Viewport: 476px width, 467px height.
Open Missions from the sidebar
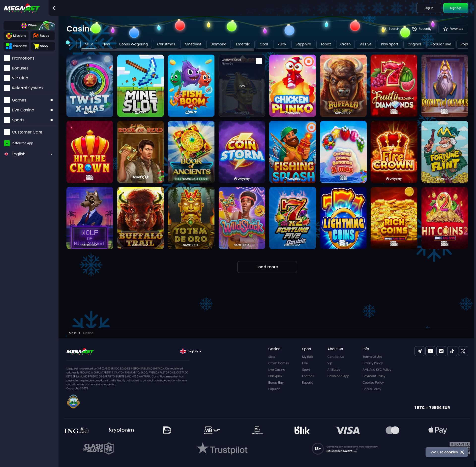[16, 35]
